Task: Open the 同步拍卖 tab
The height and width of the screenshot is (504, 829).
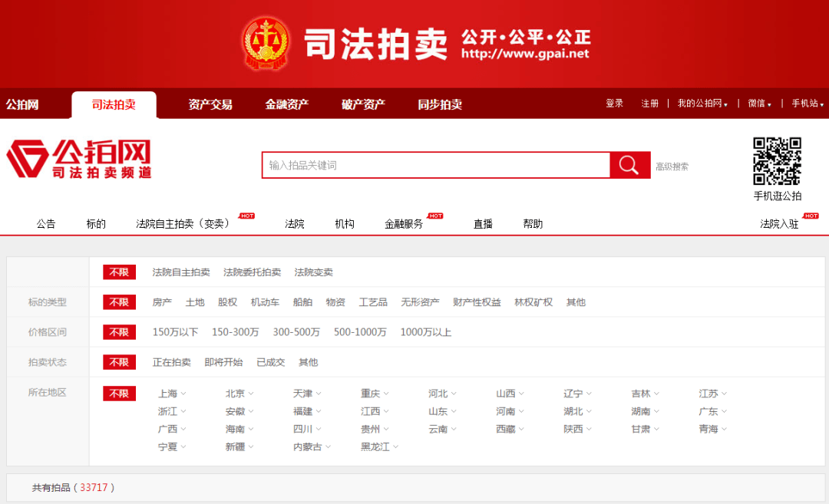Action: 440,104
